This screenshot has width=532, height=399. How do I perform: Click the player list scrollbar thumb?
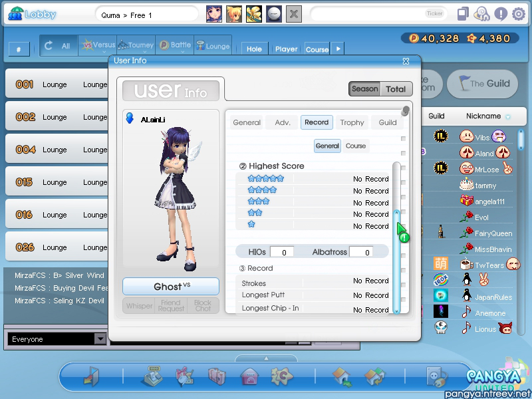521,140
